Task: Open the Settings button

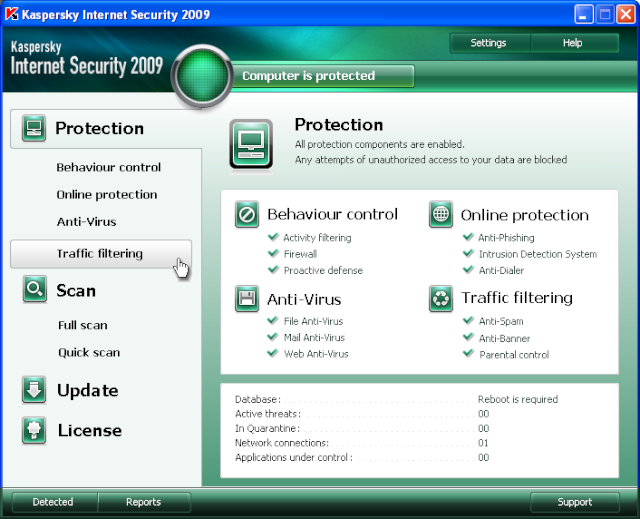Action: tap(490, 43)
